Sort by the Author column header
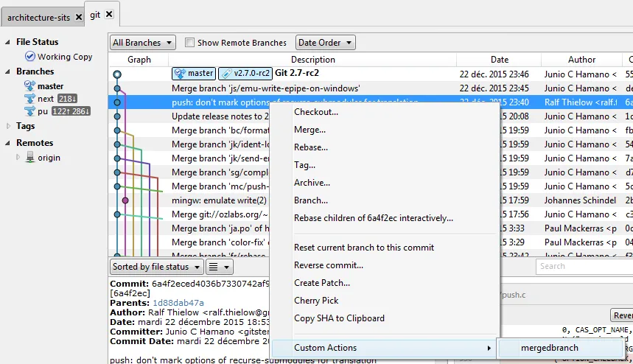The height and width of the screenshot is (364, 633). click(x=581, y=60)
